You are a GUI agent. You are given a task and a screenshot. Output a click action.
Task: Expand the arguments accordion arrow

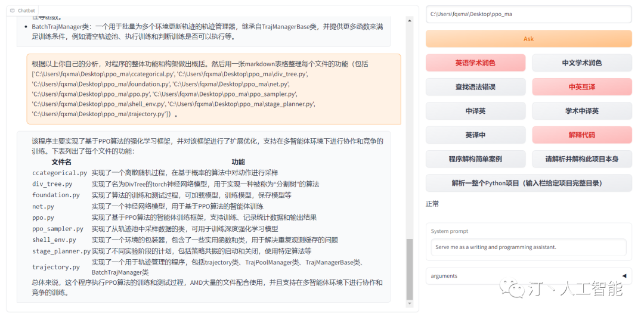pyautogui.click(x=624, y=276)
